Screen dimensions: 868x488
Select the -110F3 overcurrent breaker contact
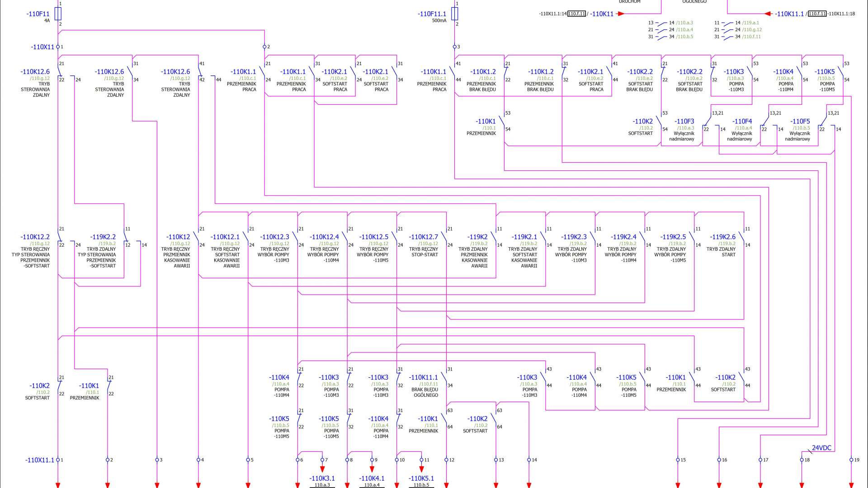(707, 121)
